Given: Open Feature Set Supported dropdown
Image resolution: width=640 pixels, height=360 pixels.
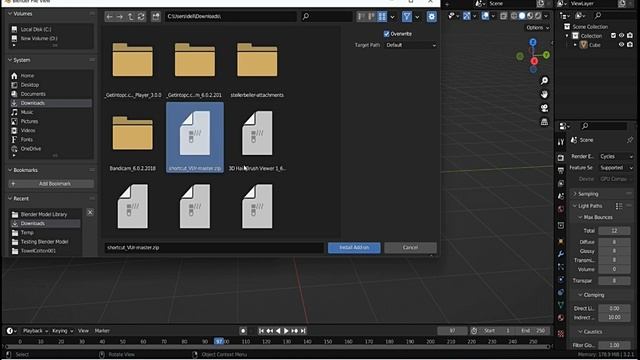Looking at the screenshot, I should 616,168.
